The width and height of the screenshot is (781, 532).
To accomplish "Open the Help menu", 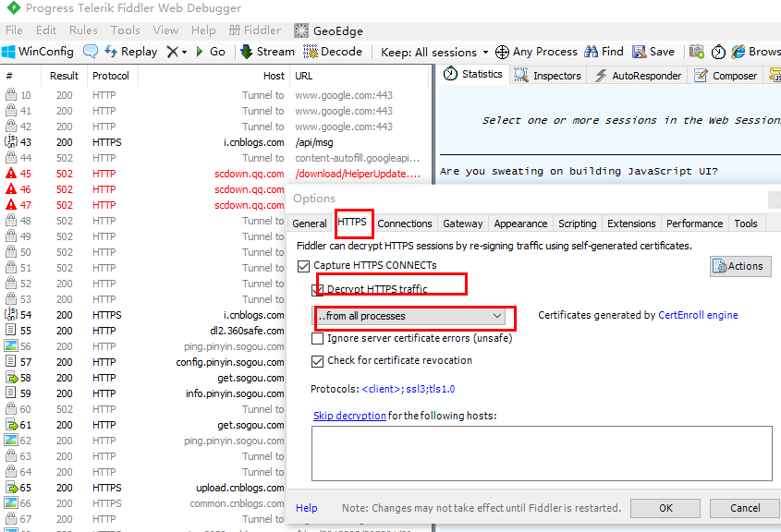I will tap(203, 30).
